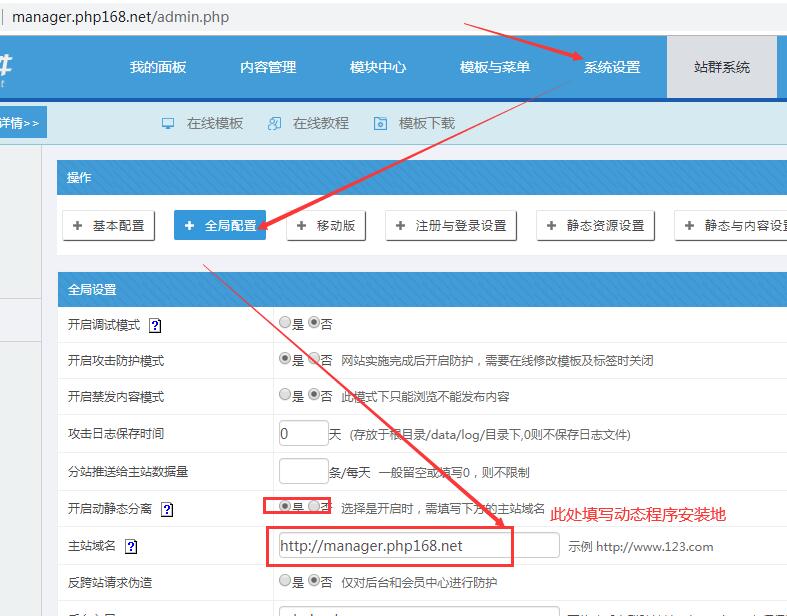The image size is (787, 616).
Task: Select 是 for 反跨站请求伪造
Action: tap(285, 581)
